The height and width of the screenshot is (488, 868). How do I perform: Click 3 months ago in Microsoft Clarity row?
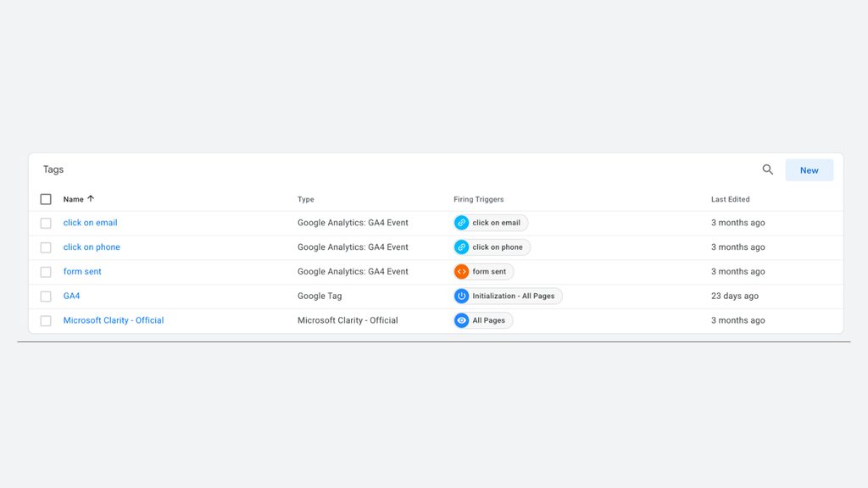pos(738,319)
